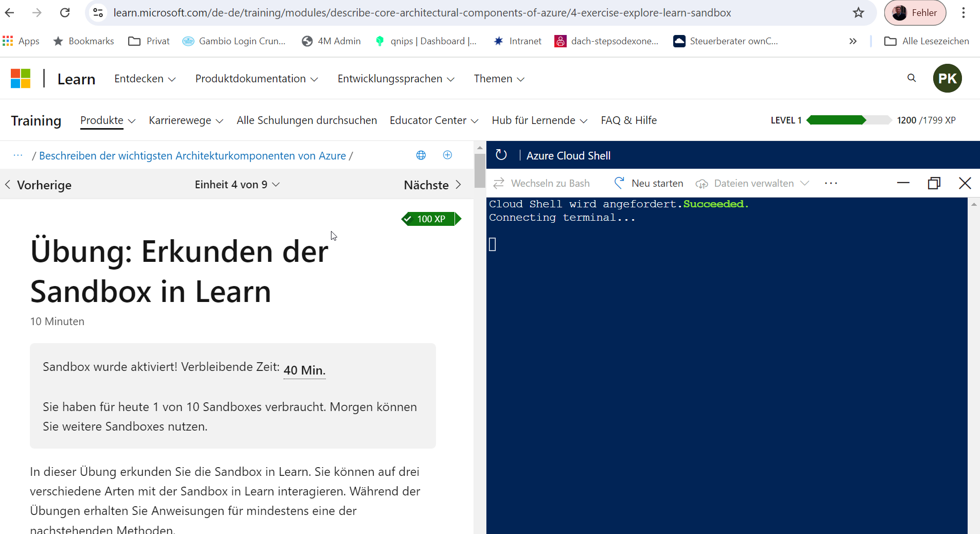
Task: Reload the page with refresh icon
Action: [x=65, y=13]
